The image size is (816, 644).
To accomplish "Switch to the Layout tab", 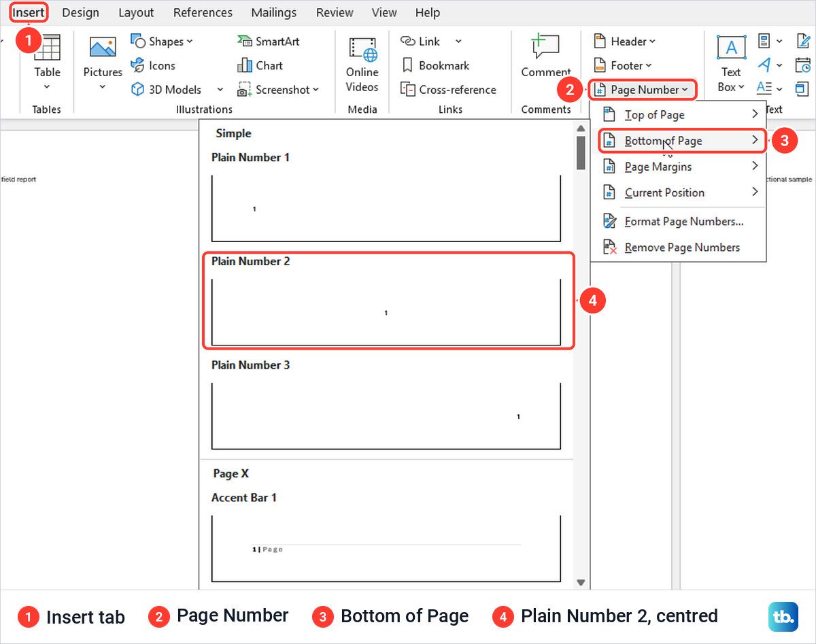I will click(136, 12).
